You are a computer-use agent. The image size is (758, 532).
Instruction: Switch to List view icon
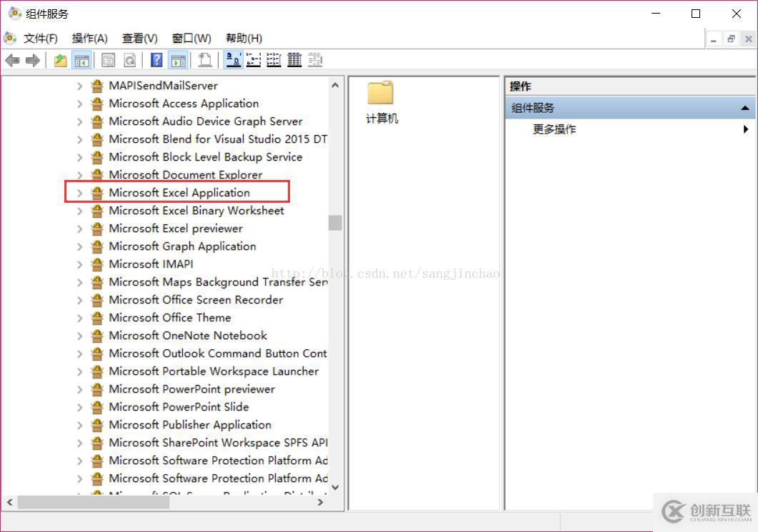pyautogui.click(x=274, y=61)
